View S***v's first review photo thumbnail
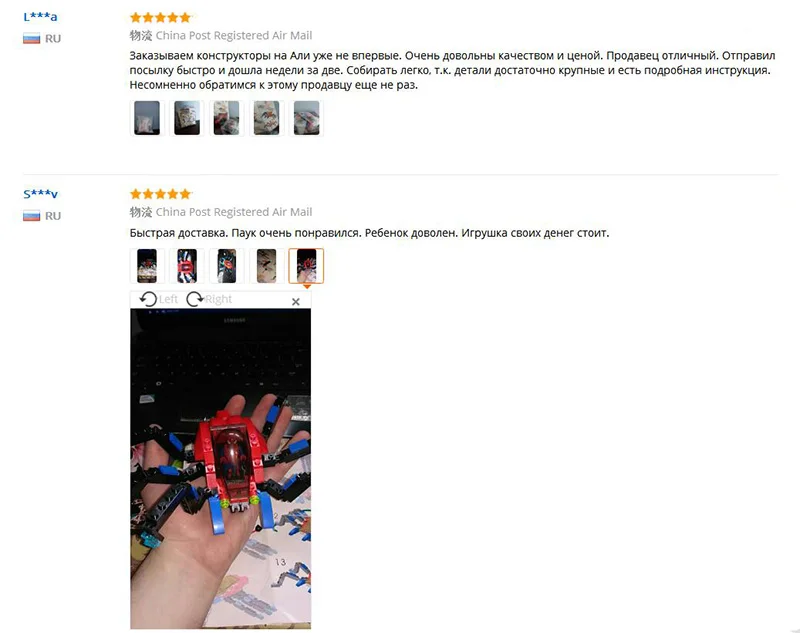This screenshot has width=800, height=633. pos(147,266)
